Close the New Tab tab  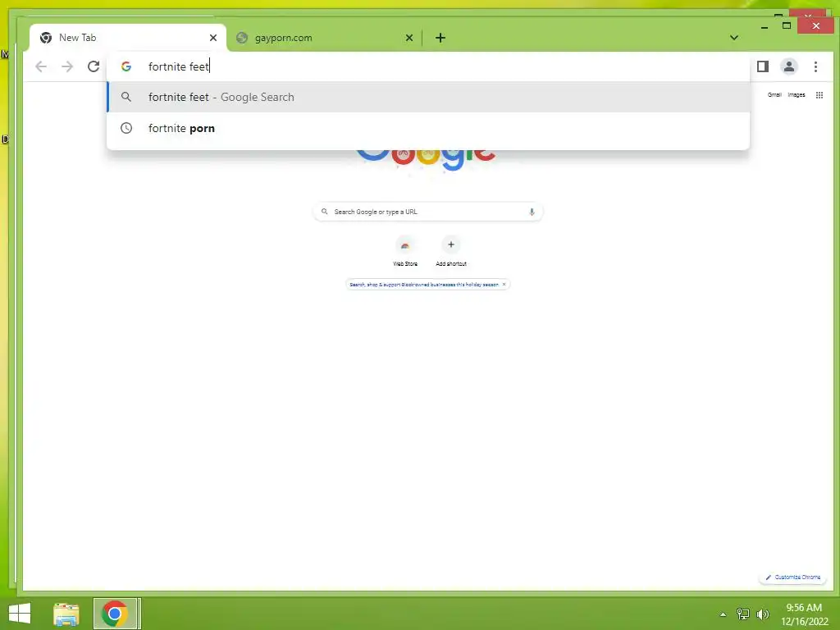tap(213, 38)
